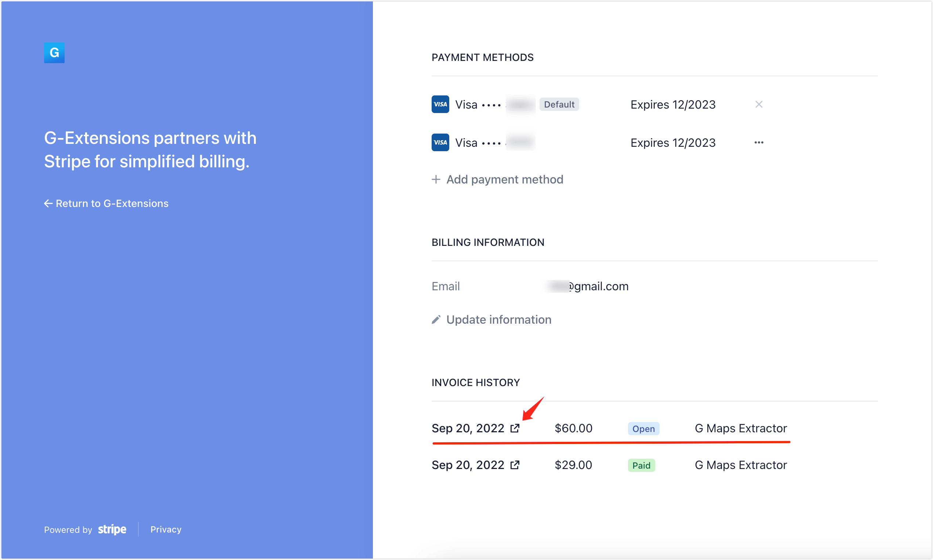Click the BILLING INFORMATION heading

pyautogui.click(x=488, y=242)
